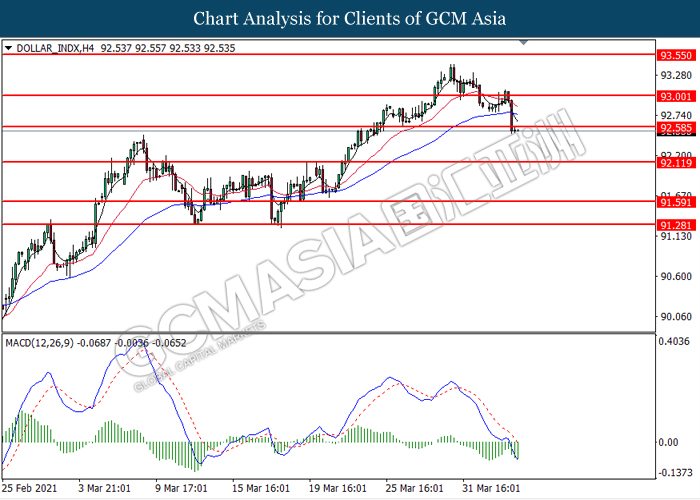Click the 90.600 price scale value
The height and width of the screenshot is (500, 700).
point(676,276)
